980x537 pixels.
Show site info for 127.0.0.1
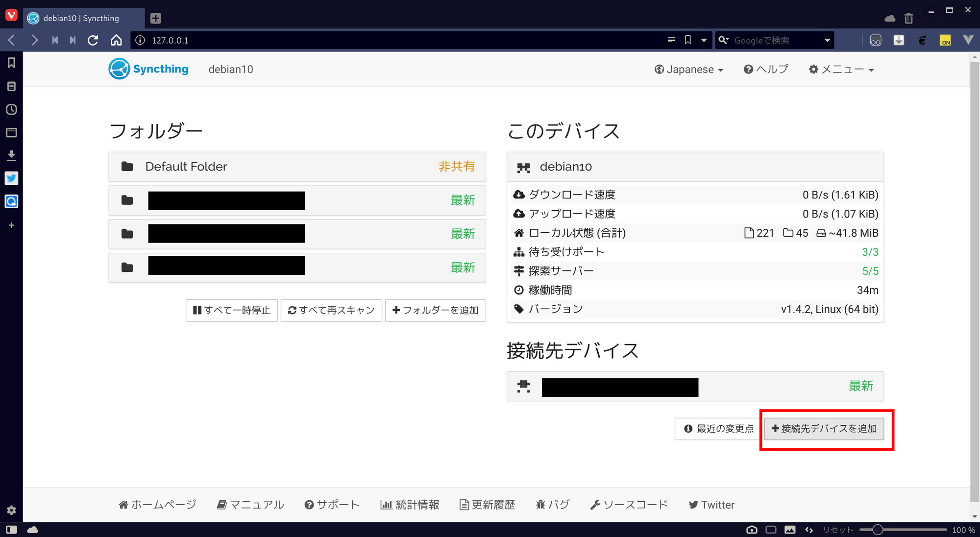[x=140, y=40]
